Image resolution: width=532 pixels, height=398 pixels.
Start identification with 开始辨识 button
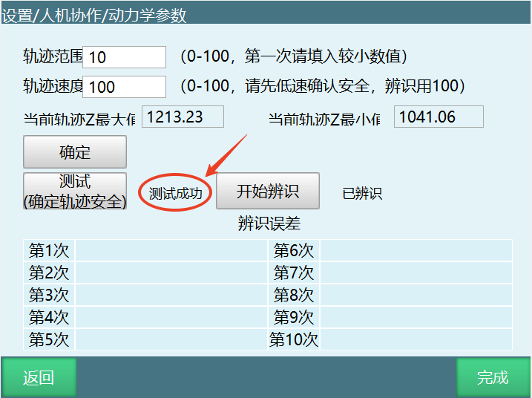pos(268,192)
